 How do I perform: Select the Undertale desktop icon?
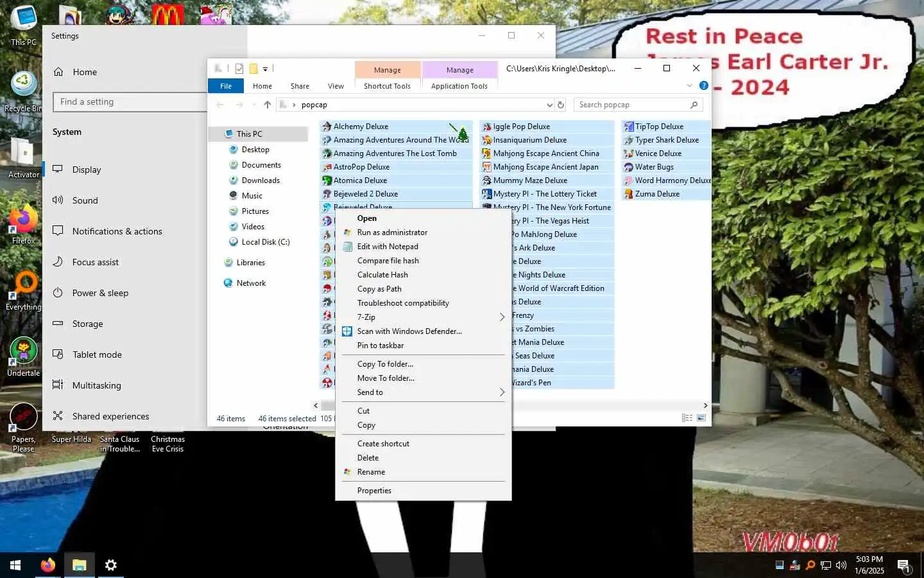coord(24,357)
